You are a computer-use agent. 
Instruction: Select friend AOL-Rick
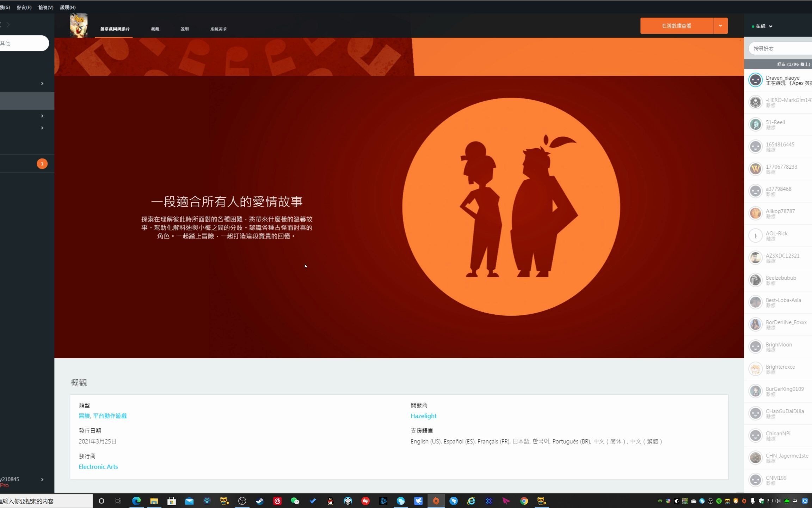(778, 236)
